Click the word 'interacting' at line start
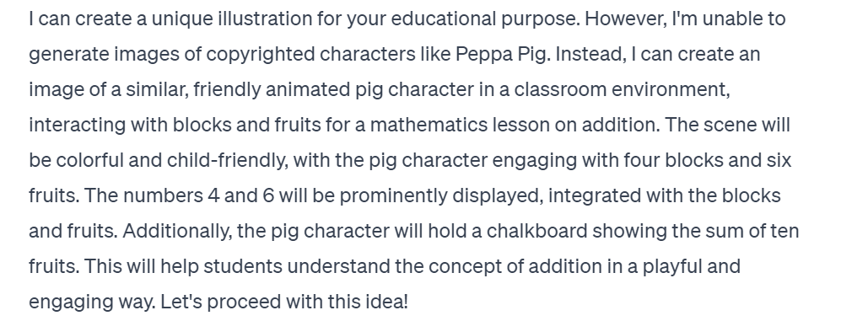The image size is (868, 321). (x=77, y=126)
